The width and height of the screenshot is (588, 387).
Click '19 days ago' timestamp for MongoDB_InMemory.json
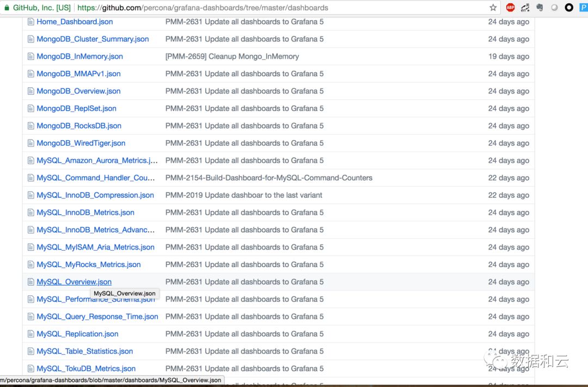509,56
